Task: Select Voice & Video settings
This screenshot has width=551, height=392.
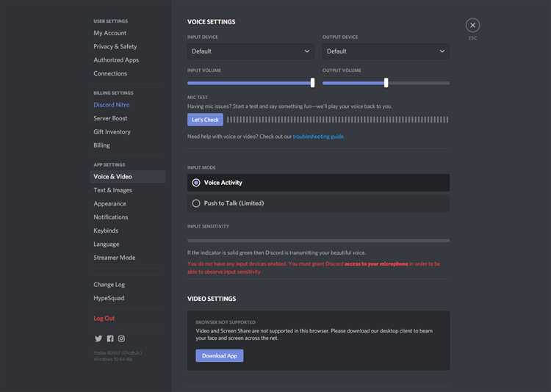Action: 128,177
